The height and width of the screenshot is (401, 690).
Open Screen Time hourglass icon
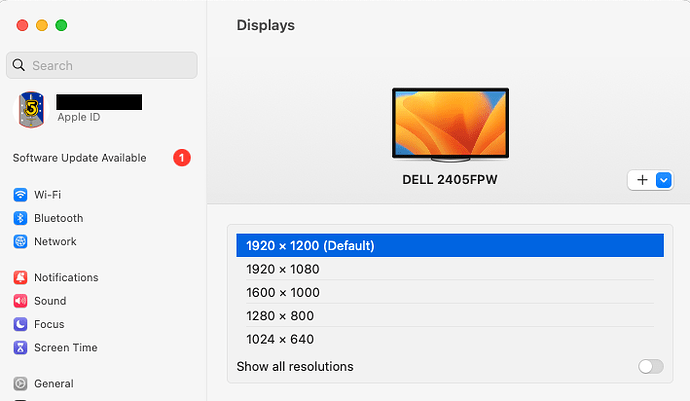tap(20, 347)
